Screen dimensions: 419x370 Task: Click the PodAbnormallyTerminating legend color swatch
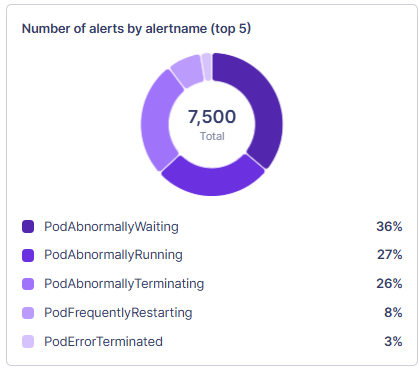(28, 284)
